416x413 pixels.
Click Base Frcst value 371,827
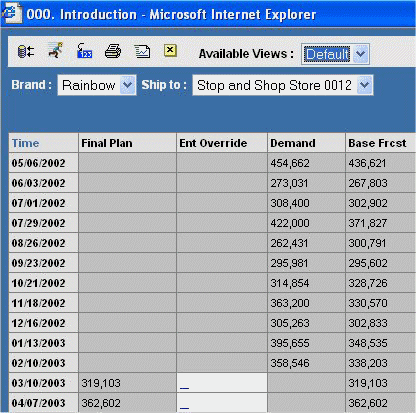[x=368, y=223]
